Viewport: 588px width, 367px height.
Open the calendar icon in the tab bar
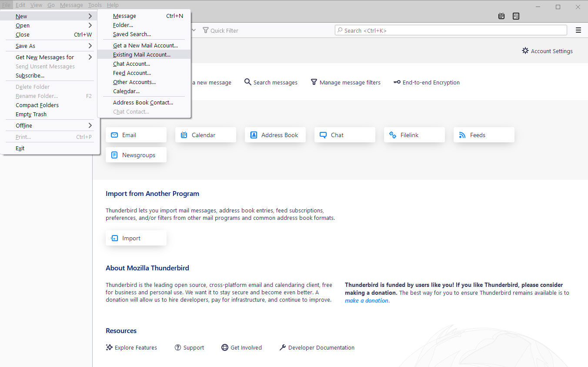click(501, 16)
